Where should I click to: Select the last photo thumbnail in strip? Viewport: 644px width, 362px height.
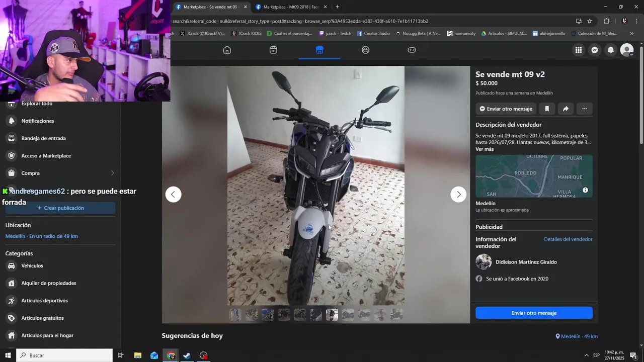396,315
